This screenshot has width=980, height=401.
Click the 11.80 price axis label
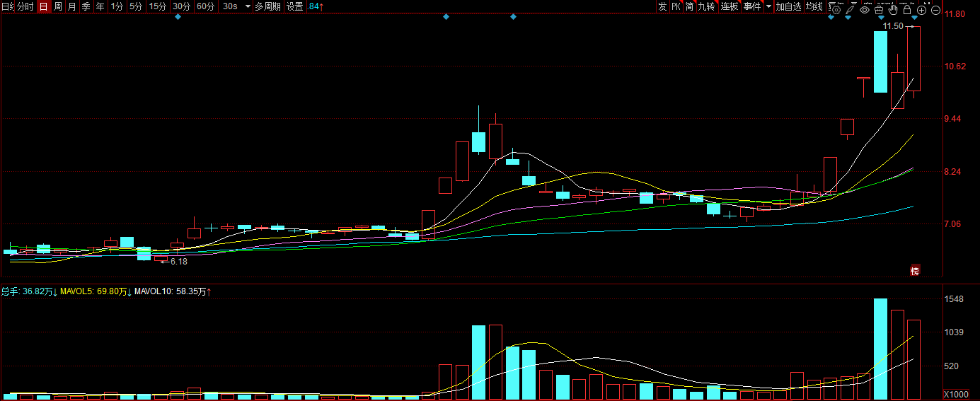point(956,14)
